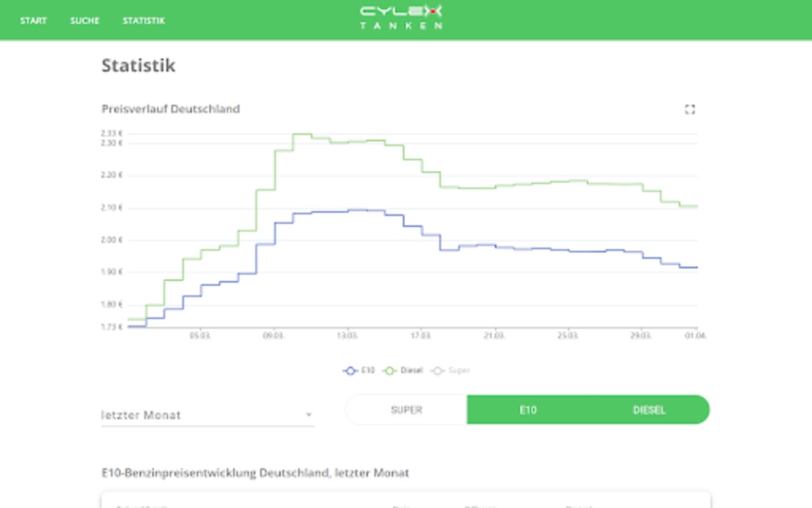Screen dimensions: 812x508
Task: Toggle the E10 fuel button
Action: (528, 410)
